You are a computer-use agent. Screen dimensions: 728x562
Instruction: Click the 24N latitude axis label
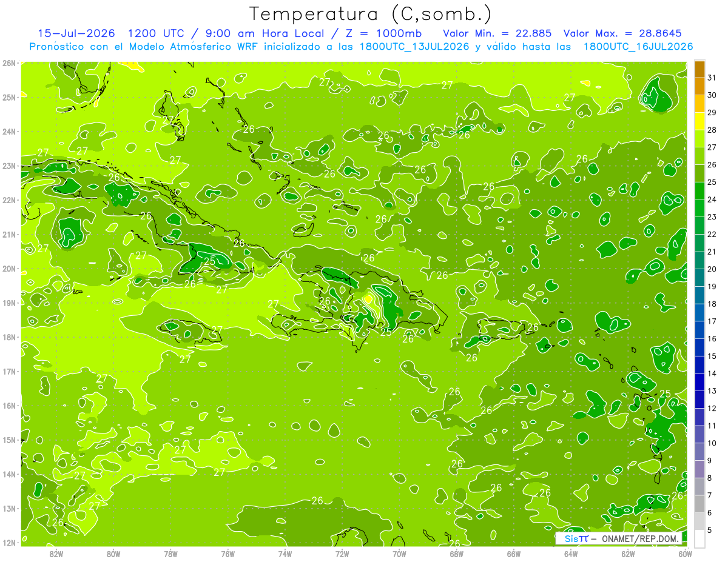click(x=9, y=131)
